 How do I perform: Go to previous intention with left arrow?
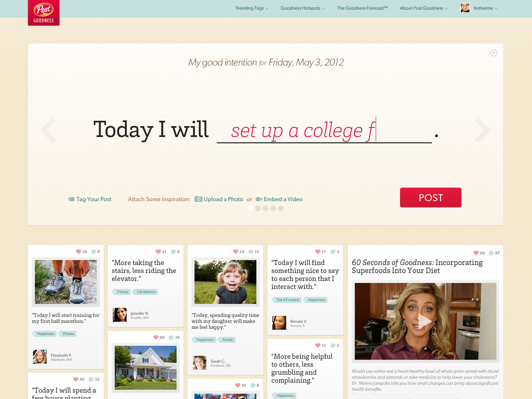coord(49,130)
